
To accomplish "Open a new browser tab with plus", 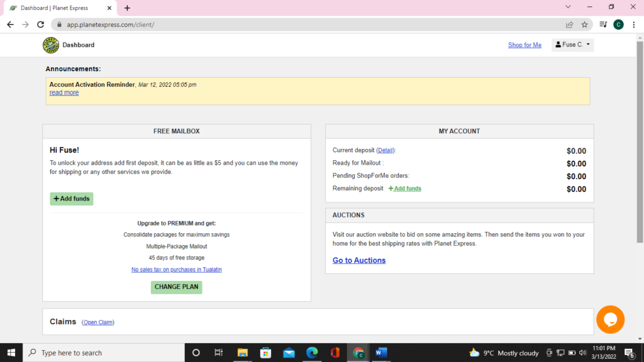I will pos(127,8).
